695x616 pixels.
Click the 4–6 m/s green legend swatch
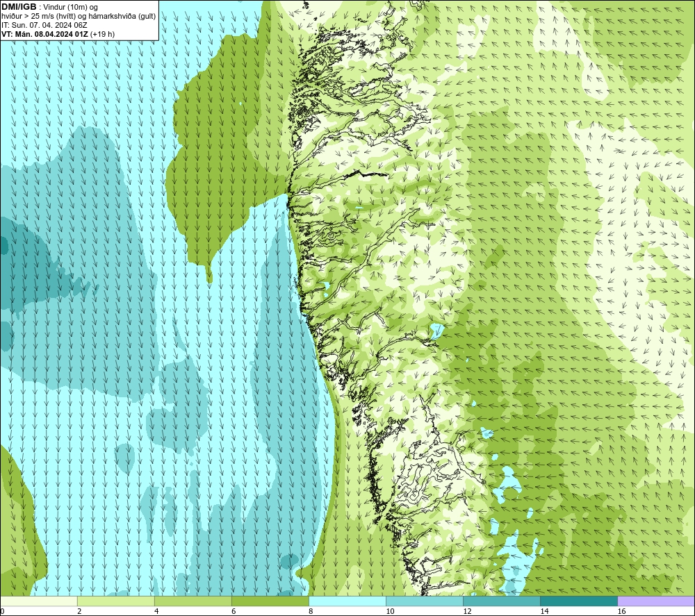(193, 601)
